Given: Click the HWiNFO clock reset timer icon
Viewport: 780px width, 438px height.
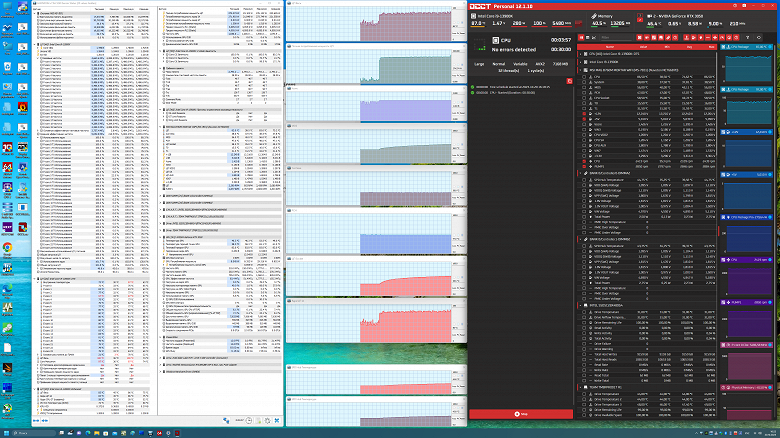Looking at the screenshot, I should click(249, 421).
